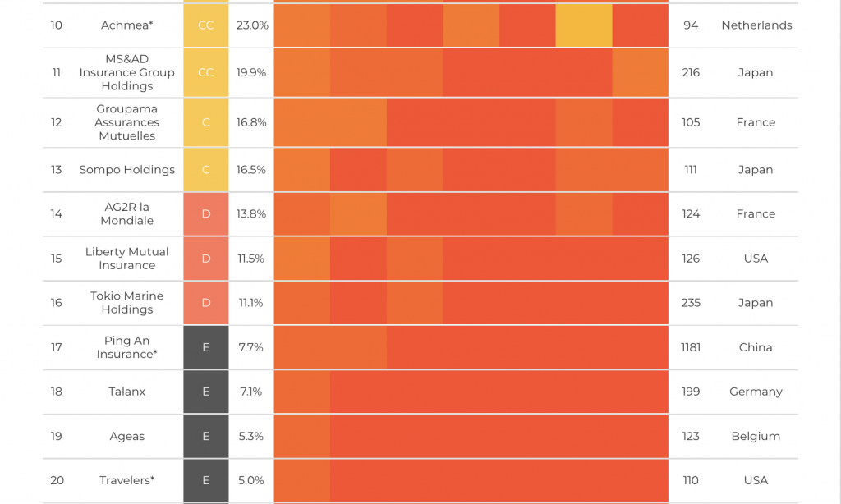Click the Talanx company name
The height and width of the screenshot is (504, 841).
[126, 392]
